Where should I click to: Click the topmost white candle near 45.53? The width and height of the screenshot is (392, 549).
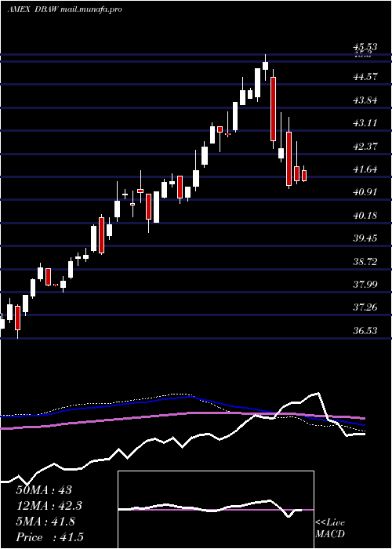point(265,66)
